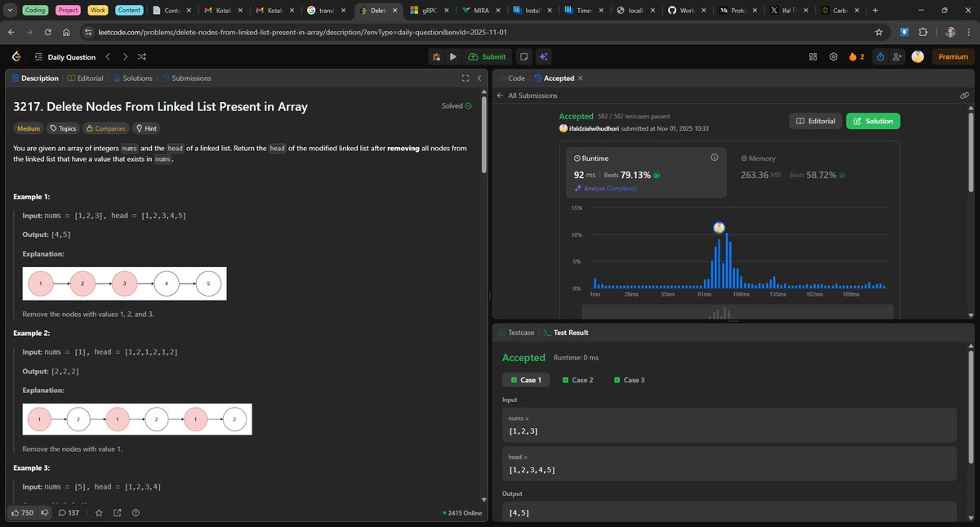Screen dimensions: 980x527
Task: Switch to the Description tab
Action: pos(34,78)
